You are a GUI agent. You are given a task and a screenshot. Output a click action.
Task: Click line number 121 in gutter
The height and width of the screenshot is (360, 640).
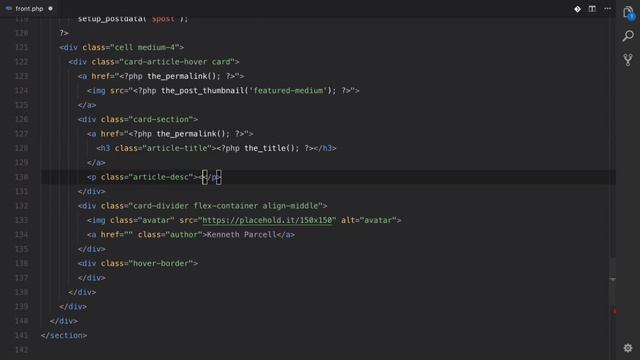pos(21,47)
